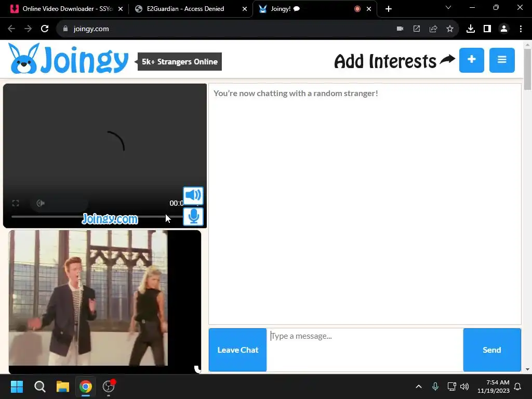Open network settings in tray
Screen dimensions: 532x399
[x=451, y=387]
